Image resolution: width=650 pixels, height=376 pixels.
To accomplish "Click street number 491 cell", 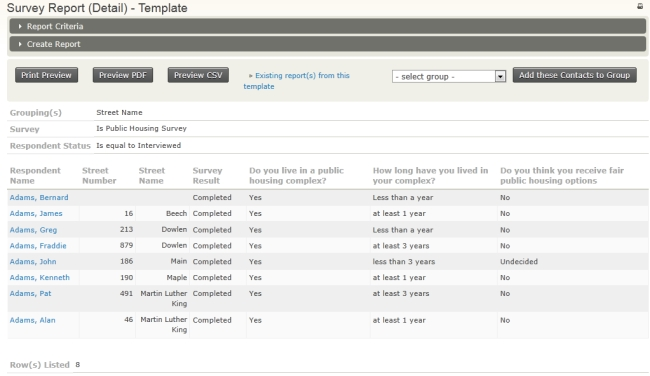I will click(126, 294).
